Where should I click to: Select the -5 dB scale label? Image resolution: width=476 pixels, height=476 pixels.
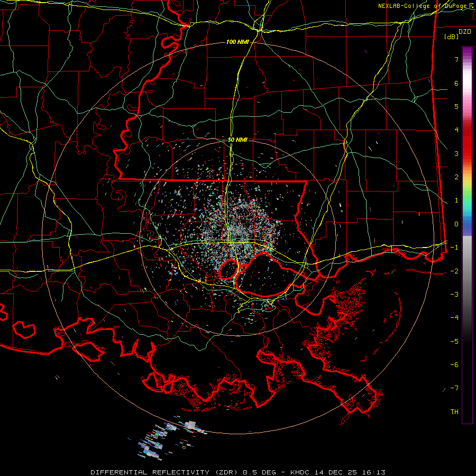point(454,342)
